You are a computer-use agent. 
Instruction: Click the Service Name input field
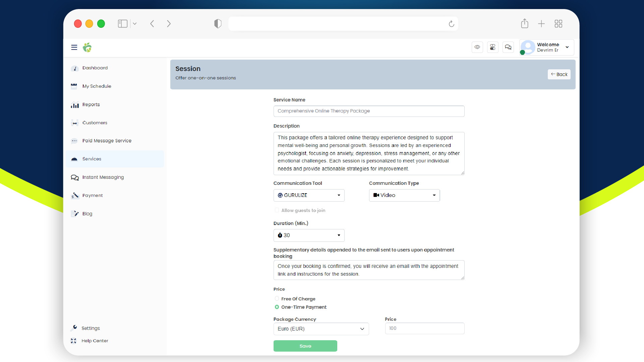point(369,111)
